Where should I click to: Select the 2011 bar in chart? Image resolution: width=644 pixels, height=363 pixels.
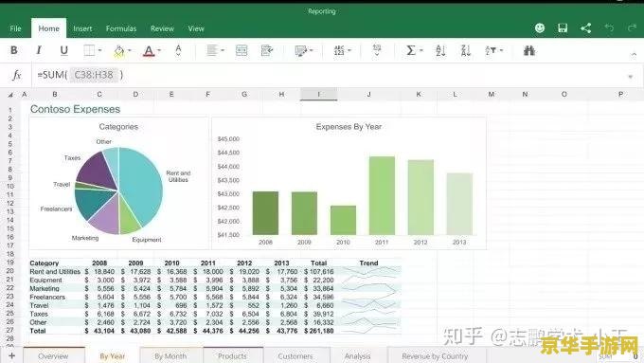(x=382, y=195)
